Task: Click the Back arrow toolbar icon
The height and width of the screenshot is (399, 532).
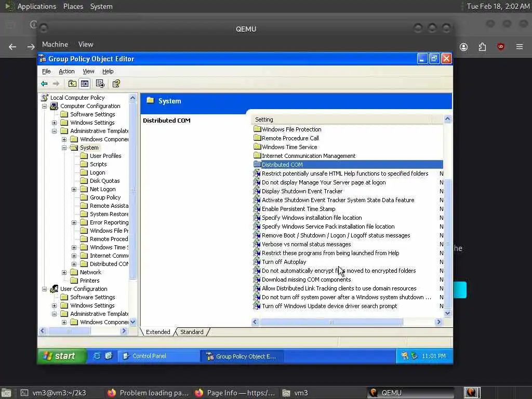Action: [44, 84]
